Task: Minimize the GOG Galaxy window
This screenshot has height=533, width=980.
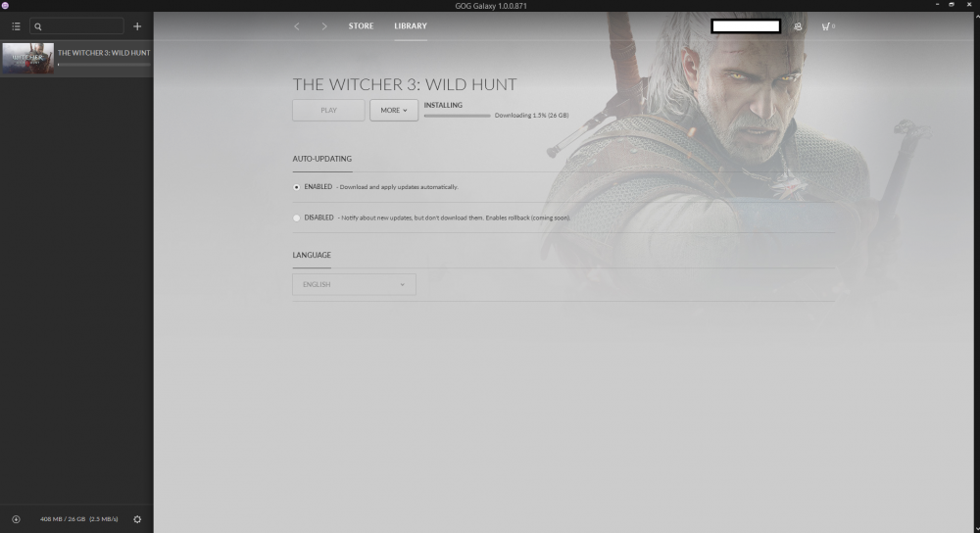Action: (937, 5)
